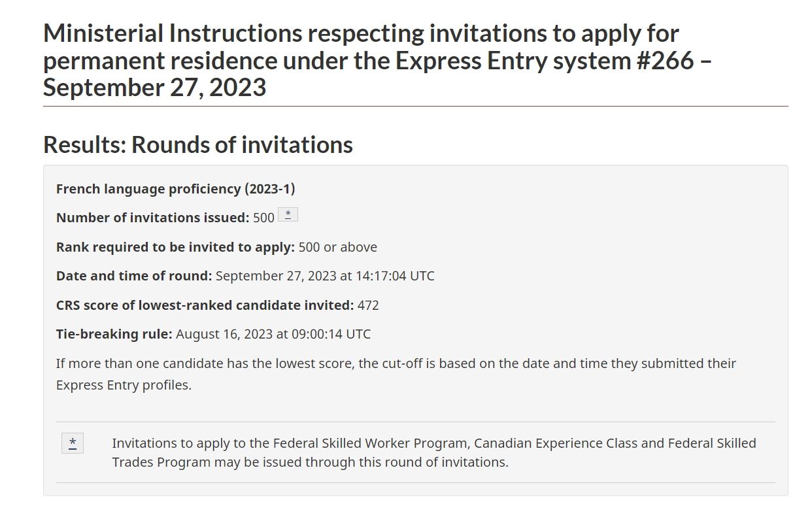Select the September 27, 2023 at 14:17:04 UTC timestamp
The image size is (812, 519).
click(325, 276)
